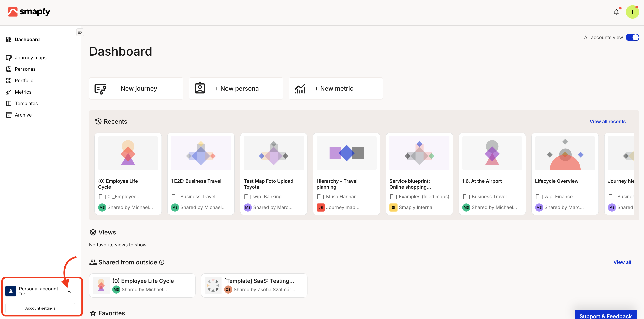
Task: Open Templates in the sidebar
Action: pyautogui.click(x=22, y=104)
